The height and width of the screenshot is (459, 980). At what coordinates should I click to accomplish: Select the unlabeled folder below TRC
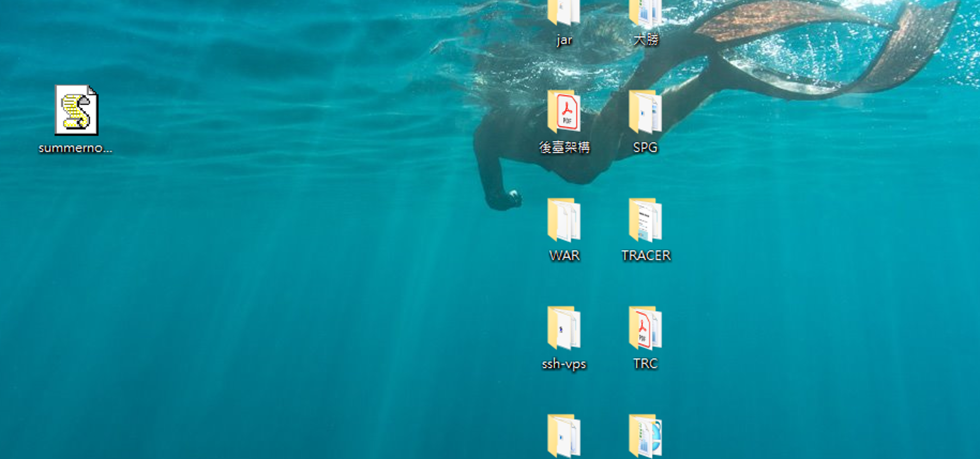645,436
